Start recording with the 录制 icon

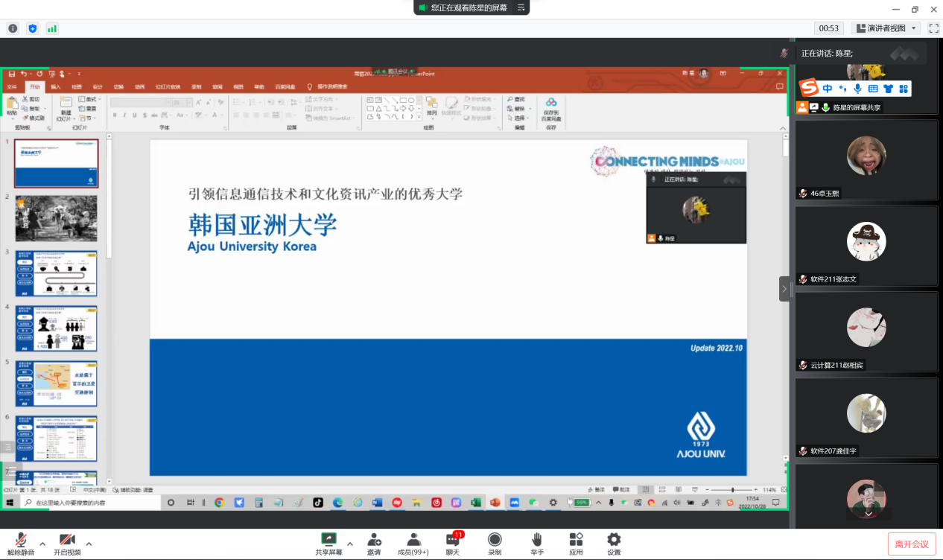pos(495,544)
